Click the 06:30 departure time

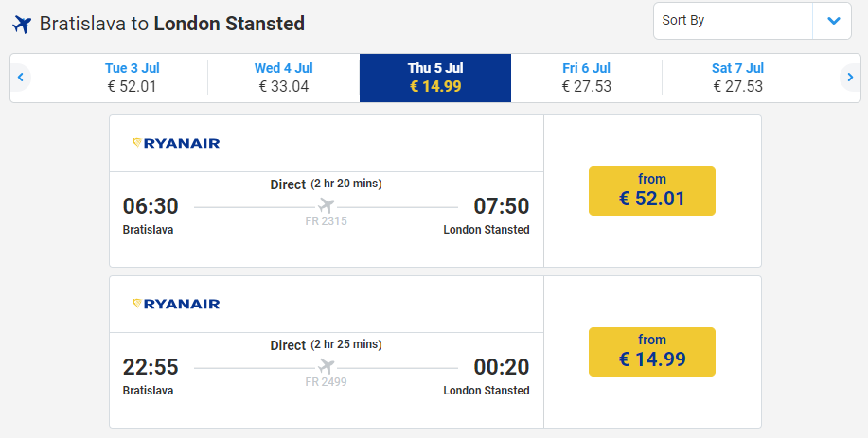151,206
